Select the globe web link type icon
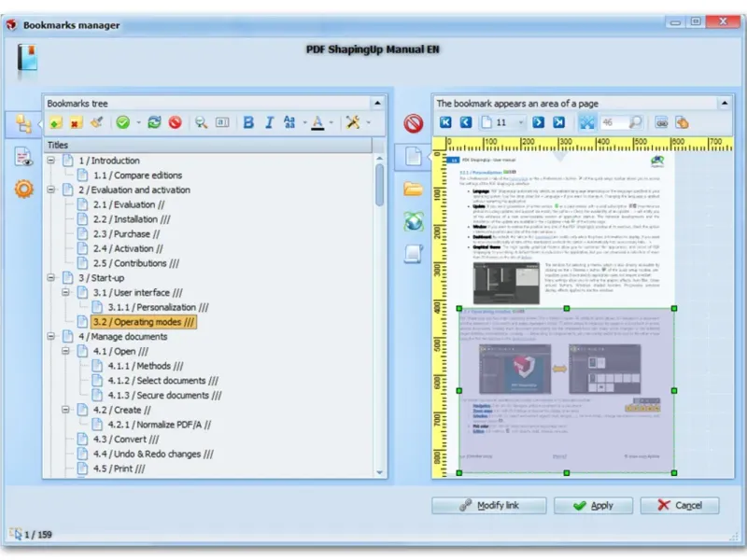The image size is (747, 560). 413,221
